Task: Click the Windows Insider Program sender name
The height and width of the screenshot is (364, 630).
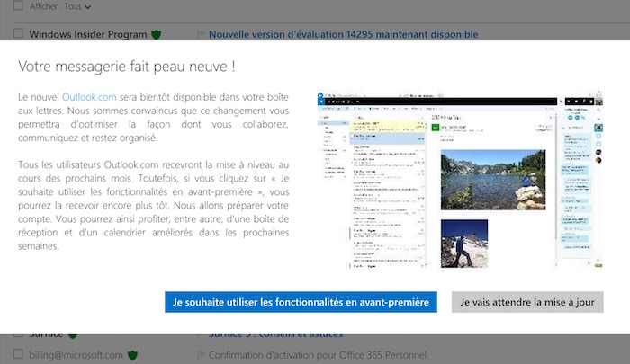Action: (x=88, y=34)
